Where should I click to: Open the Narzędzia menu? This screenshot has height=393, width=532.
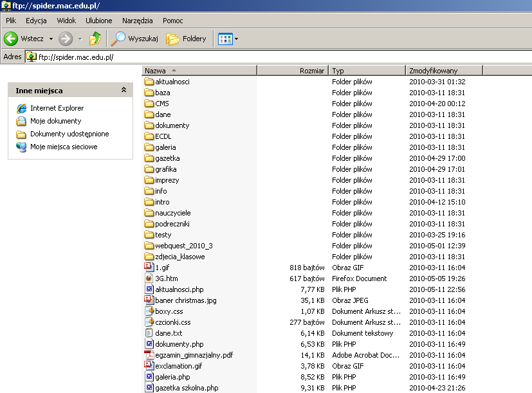[x=138, y=21]
